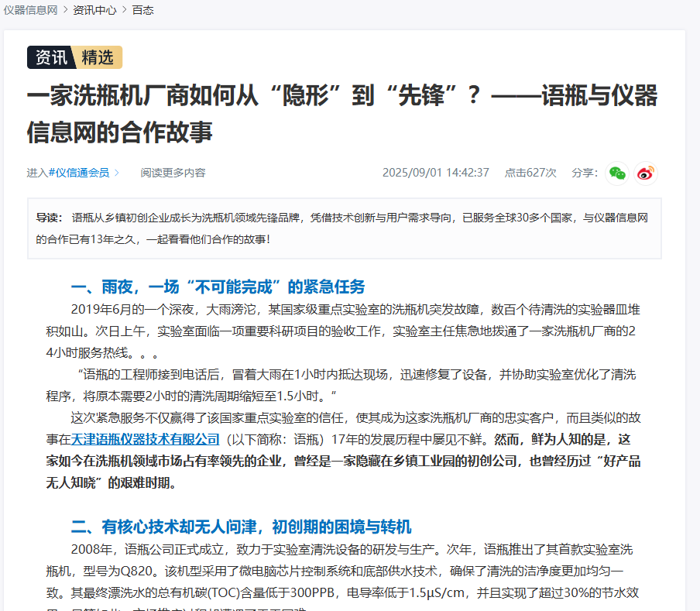The image size is (700, 611).
Task: Click the arrow before 百态 breadcrumb
Action: [124, 10]
